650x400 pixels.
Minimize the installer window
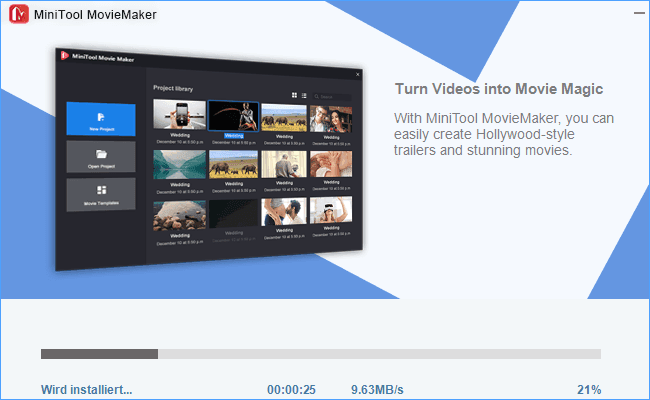coord(637,13)
